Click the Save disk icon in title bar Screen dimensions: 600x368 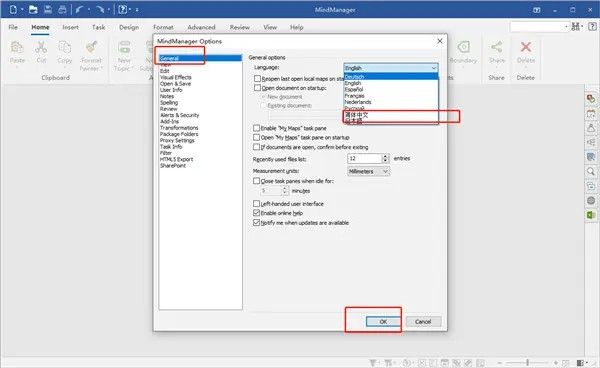(x=47, y=9)
